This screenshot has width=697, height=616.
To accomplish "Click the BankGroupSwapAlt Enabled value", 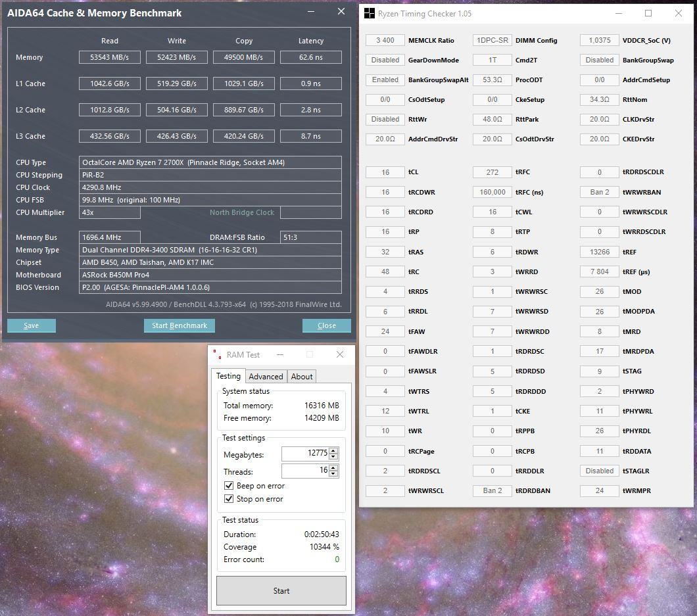I will pyautogui.click(x=385, y=80).
